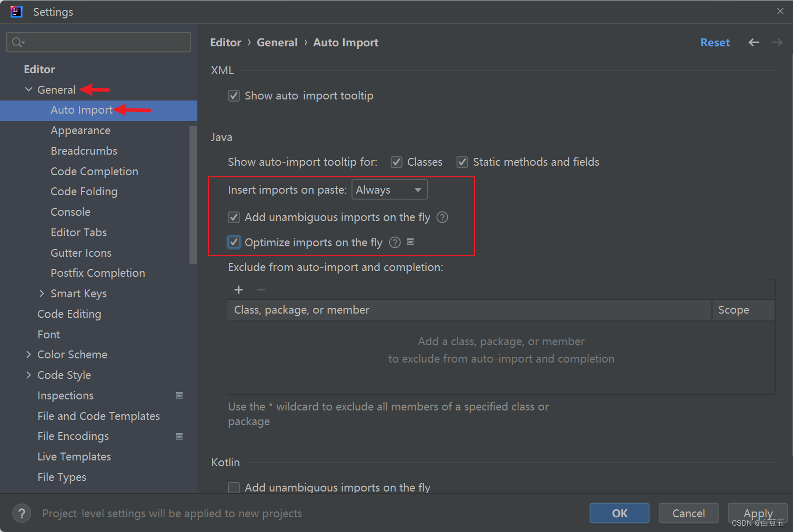Open help for Add unambiguous imports
This screenshot has height=532, width=793.
(x=443, y=217)
